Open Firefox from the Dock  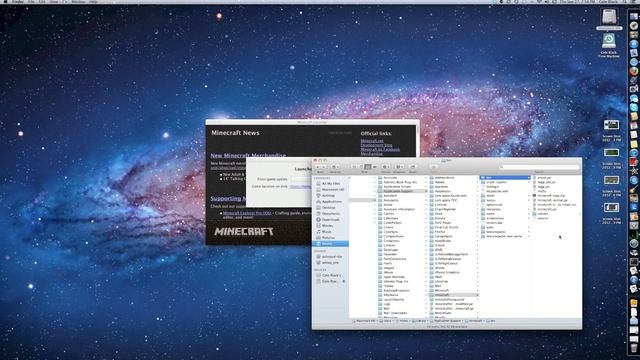click(x=633, y=71)
